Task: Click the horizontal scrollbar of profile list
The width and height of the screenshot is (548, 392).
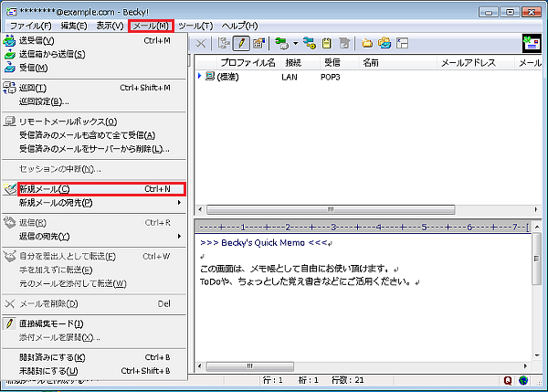Action: [x=331, y=209]
